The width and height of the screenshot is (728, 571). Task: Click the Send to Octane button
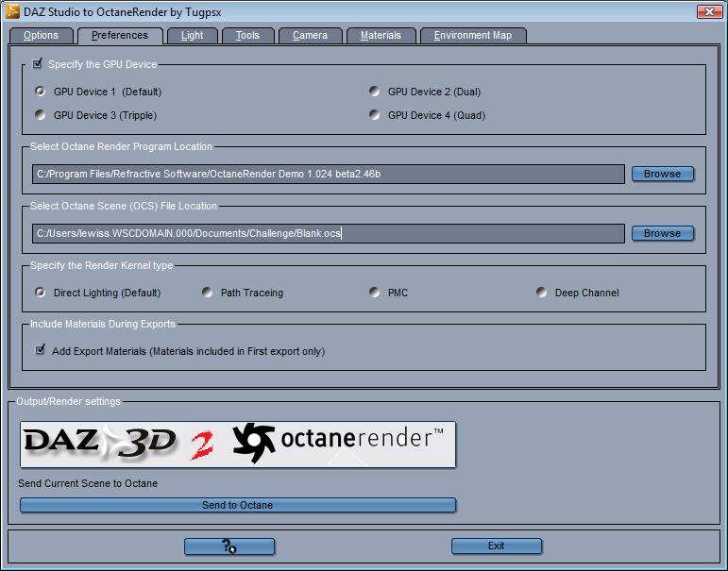point(238,505)
